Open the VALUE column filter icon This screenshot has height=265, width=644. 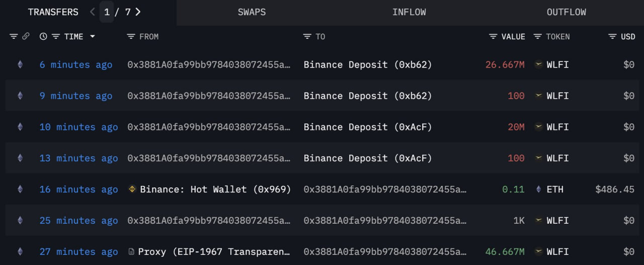click(x=493, y=36)
